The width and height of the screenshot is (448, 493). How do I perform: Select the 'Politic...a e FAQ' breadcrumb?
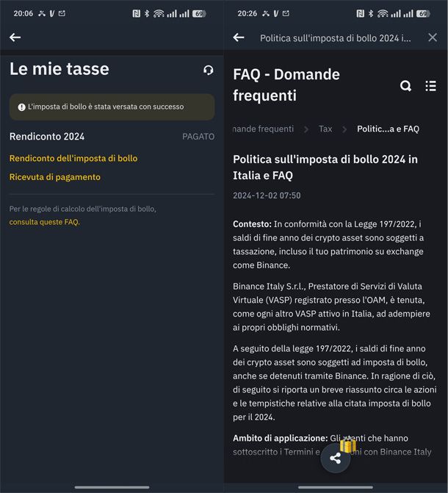pyautogui.click(x=388, y=129)
